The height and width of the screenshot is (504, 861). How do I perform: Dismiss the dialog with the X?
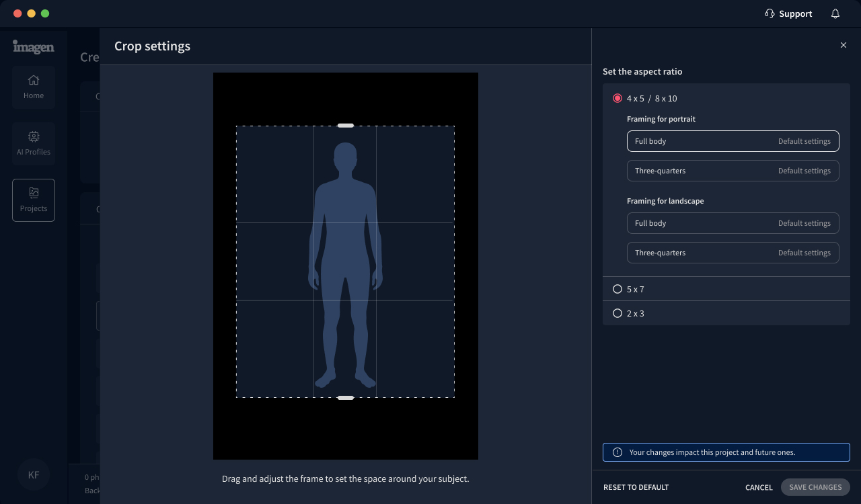(x=844, y=45)
